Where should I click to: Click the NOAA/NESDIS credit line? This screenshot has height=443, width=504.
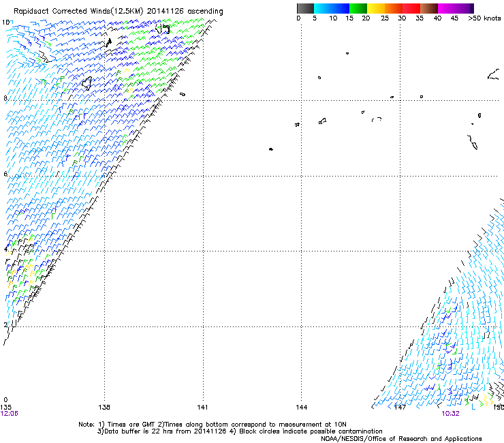click(x=401, y=439)
